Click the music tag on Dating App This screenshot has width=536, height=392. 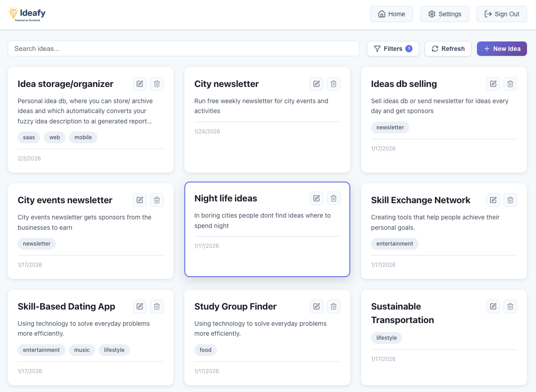82,350
